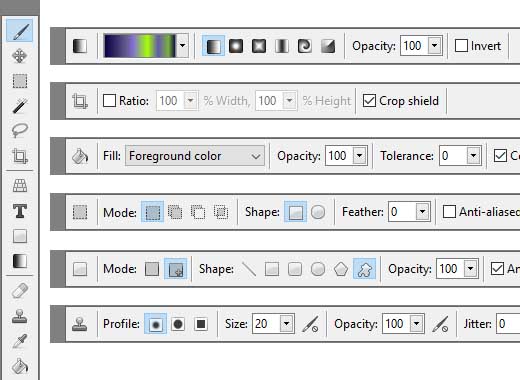The height and width of the screenshot is (380, 520).
Task: Click the Feather value input field
Action: [x=402, y=212]
